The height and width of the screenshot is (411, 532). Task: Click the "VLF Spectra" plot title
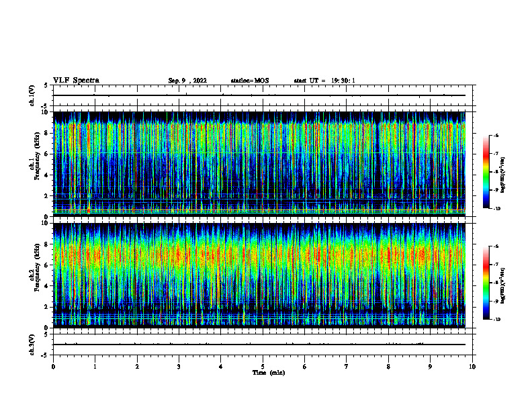click(76, 81)
